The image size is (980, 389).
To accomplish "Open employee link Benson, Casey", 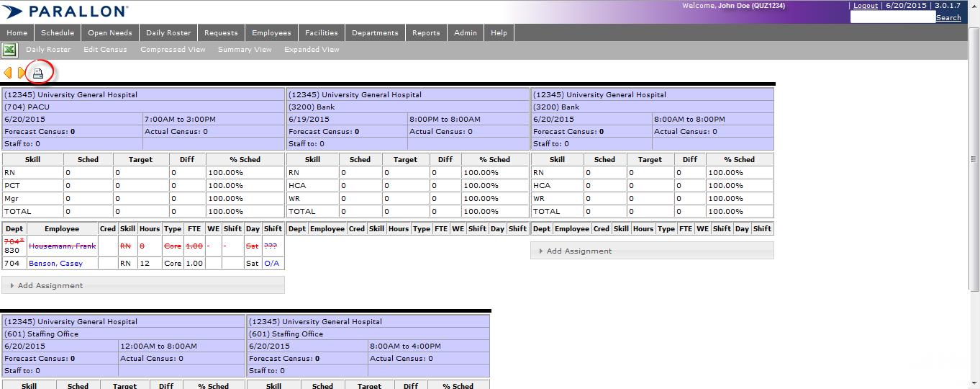I will tap(55, 264).
